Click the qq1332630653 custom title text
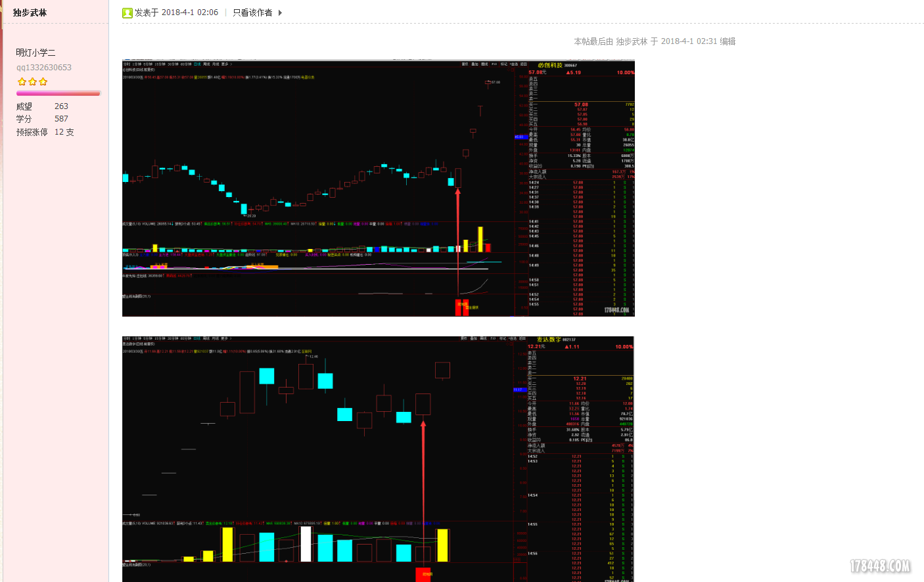 (44, 68)
